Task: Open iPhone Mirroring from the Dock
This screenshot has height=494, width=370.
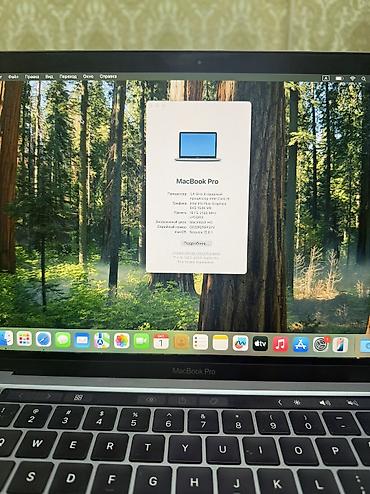Action: 340,345
